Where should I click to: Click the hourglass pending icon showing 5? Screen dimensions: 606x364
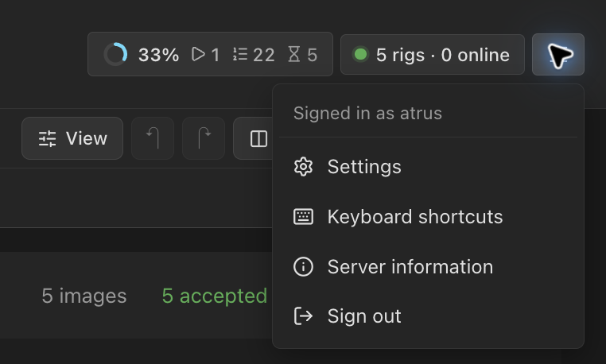(x=294, y=54)
